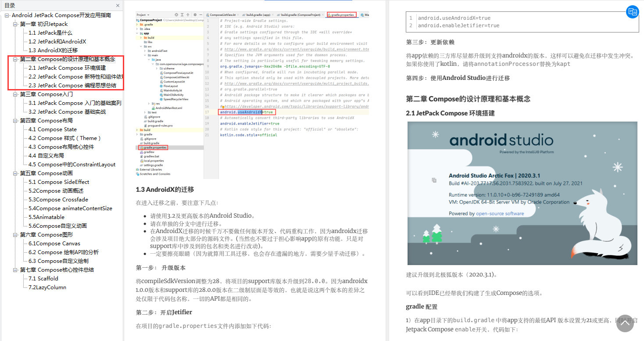The image size is (644, 341).
Task: Click the Android Studio Arctic Fox splash image
Action: coord(522,193)
